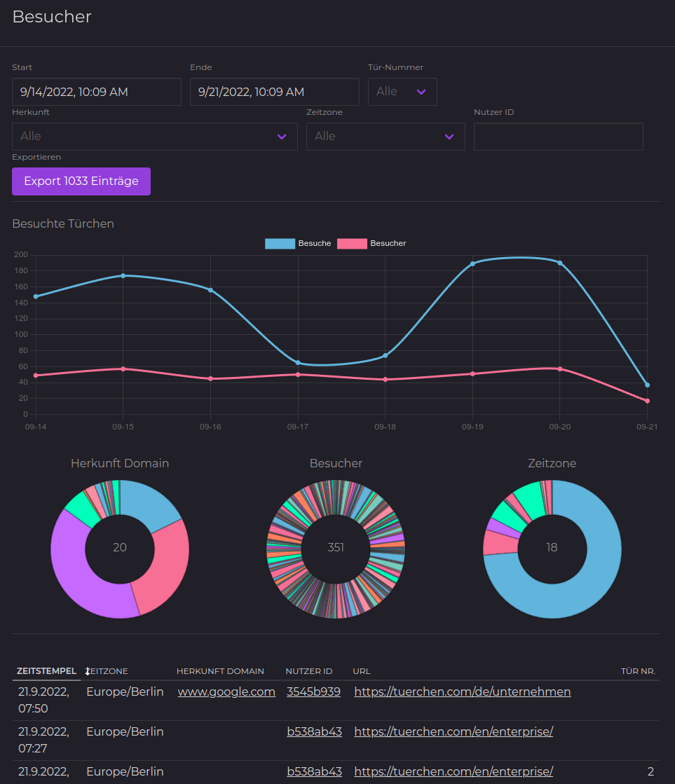
Task: Open the tuerchen.com/de/unternehmen URL link
Action: (462, 692)
